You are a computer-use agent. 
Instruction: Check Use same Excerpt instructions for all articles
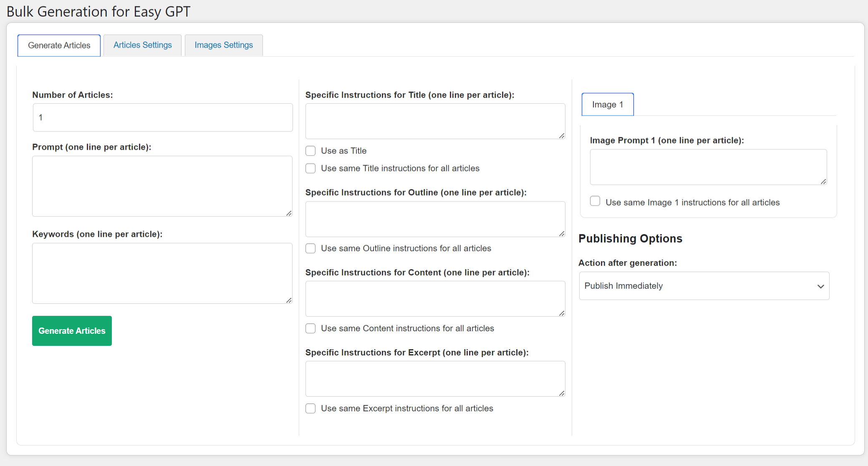tap(310, 408)
